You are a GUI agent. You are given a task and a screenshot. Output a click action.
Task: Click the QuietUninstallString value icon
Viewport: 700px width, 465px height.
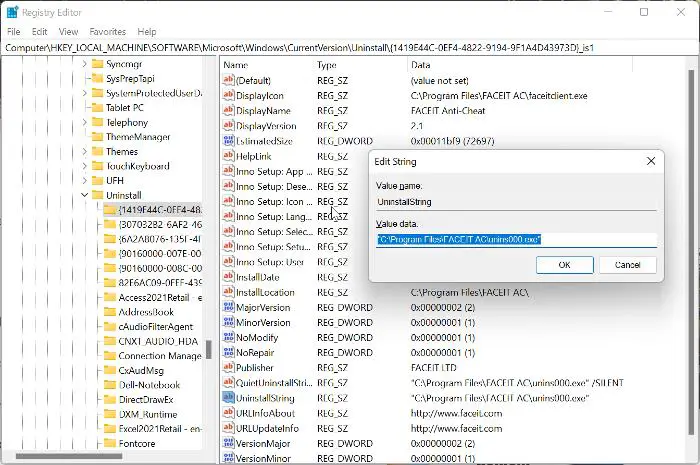[228, 383]
